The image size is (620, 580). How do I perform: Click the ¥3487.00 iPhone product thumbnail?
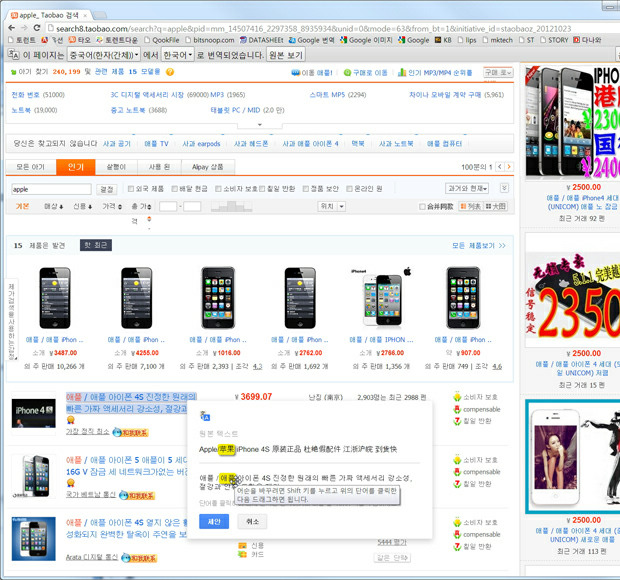55,298
